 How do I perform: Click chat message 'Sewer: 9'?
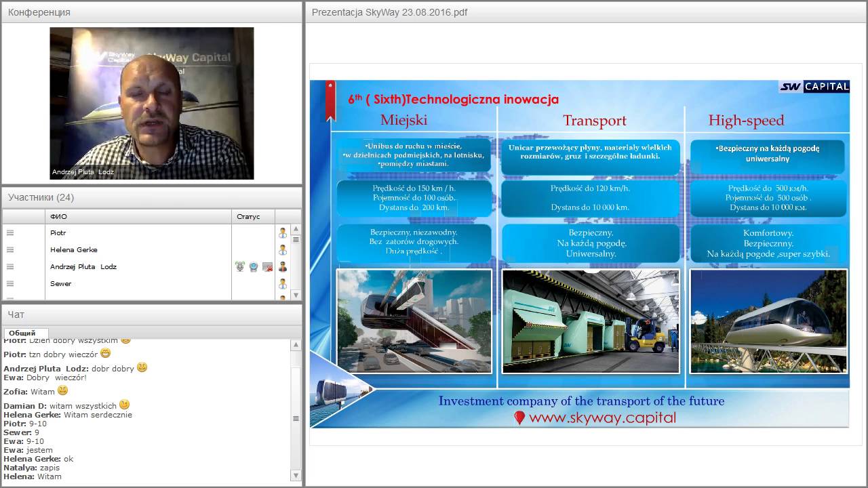(x=21, y=432)
